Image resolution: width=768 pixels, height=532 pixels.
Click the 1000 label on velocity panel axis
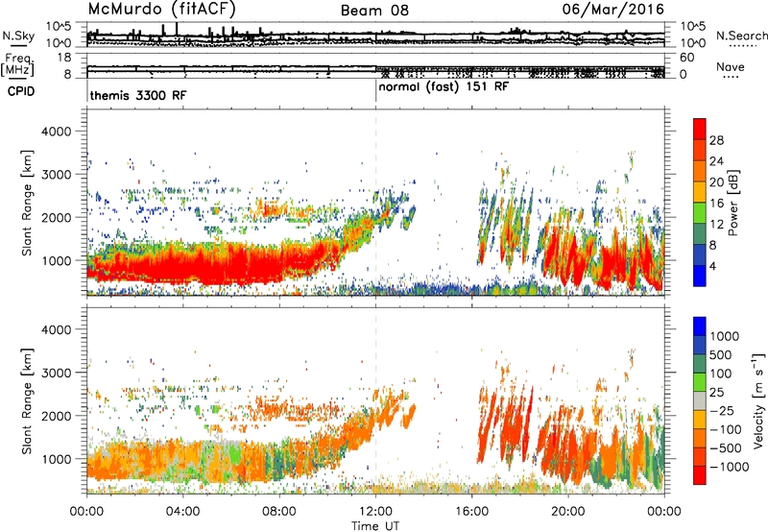[56, 459]
